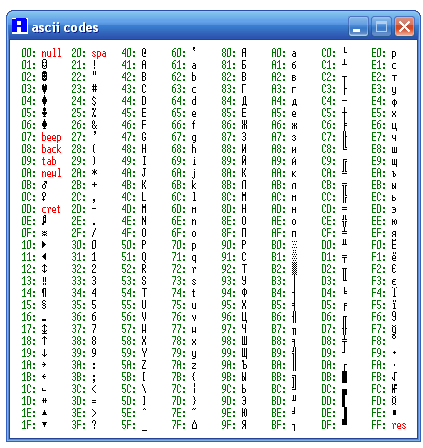Click the code label '7B:'

coord(179,377)
